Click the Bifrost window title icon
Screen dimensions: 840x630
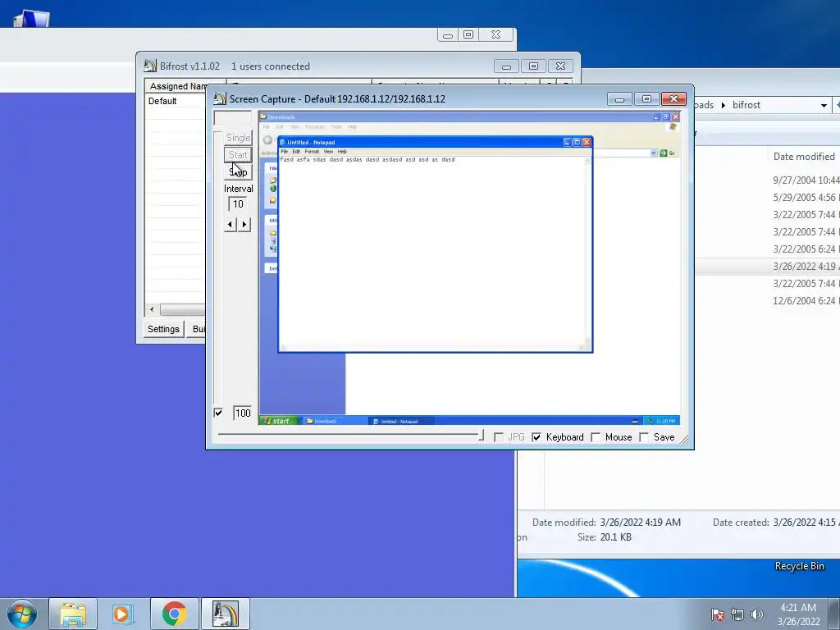[x=150, y=66]
